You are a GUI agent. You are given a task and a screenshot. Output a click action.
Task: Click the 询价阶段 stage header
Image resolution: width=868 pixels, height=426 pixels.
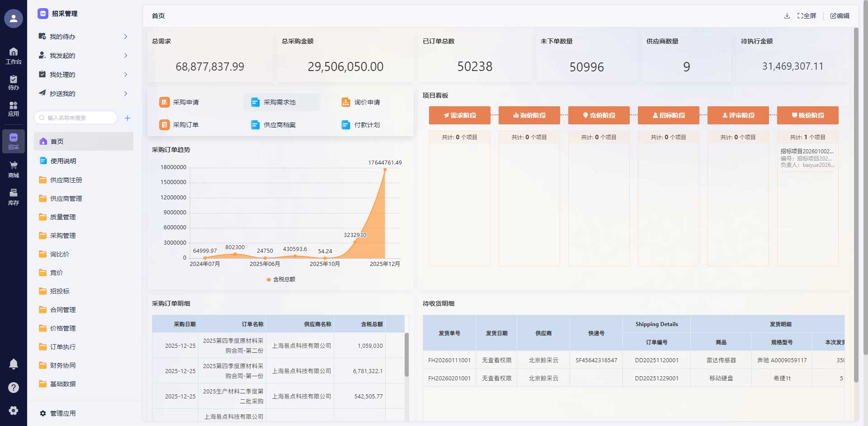529,115
